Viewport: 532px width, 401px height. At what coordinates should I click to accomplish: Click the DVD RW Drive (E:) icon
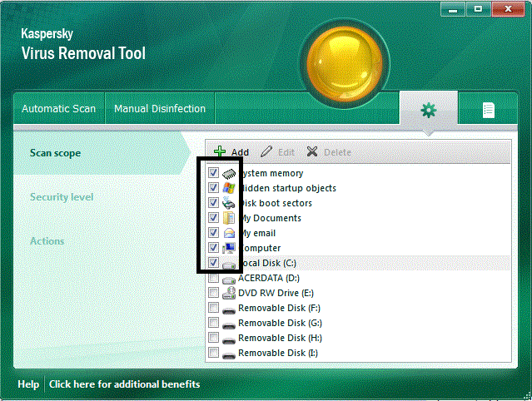229,293
